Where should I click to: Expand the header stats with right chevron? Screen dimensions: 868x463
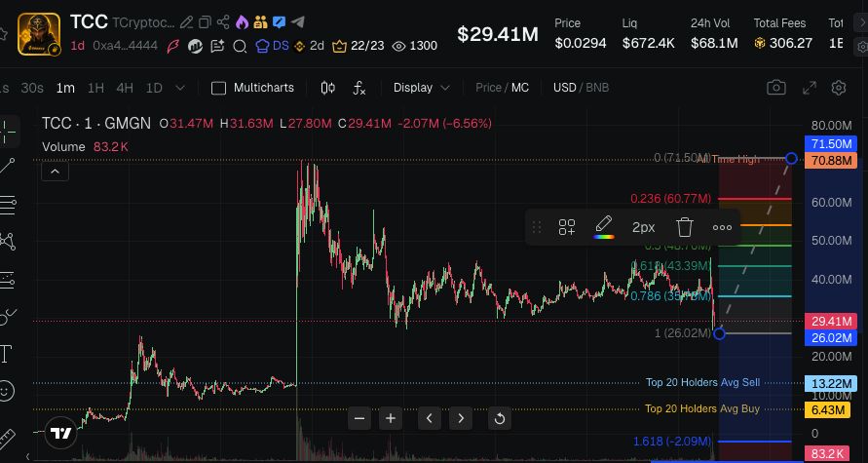[861, 23]
